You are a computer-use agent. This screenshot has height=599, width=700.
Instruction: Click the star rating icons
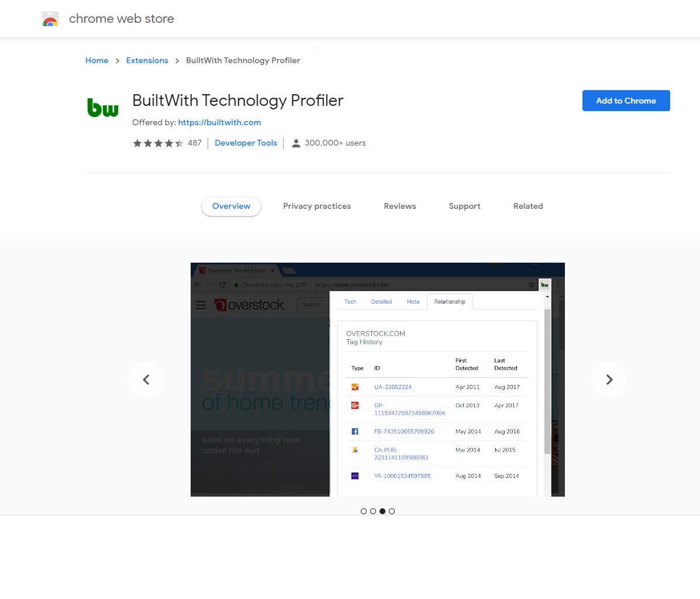click(158, 143)
